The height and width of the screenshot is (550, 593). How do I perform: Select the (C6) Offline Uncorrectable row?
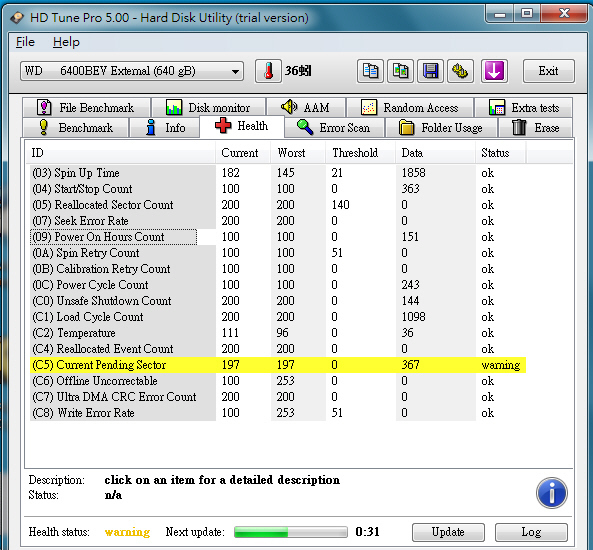pyautogui.click(x=278, y=381)
